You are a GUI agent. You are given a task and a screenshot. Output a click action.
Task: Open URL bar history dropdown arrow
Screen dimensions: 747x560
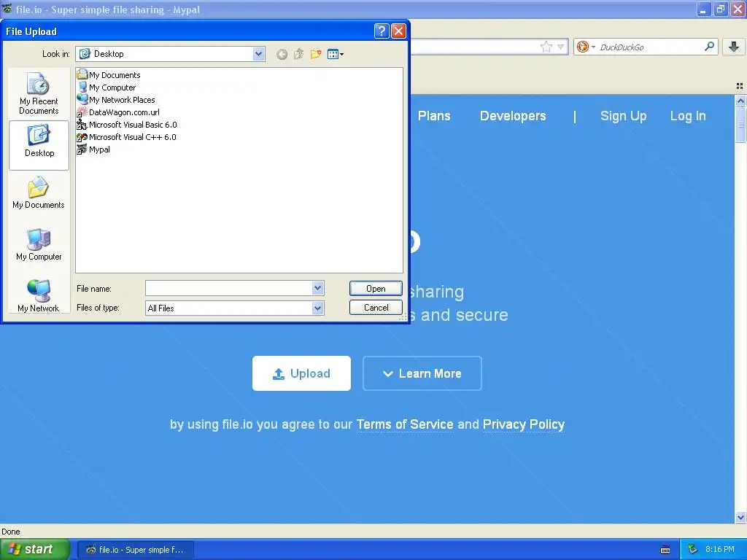(x=561, y=47)
